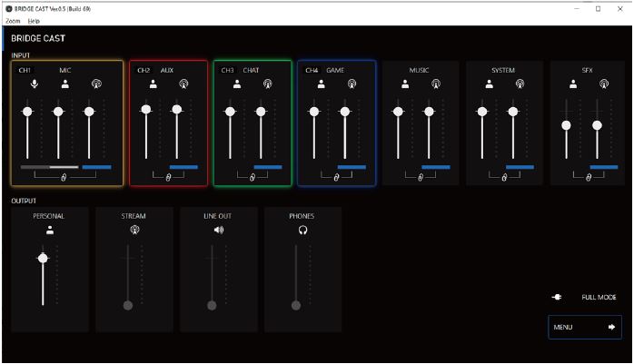Click the CH2 AUX stream broadcast icon
Screen dimensions: 634x364
click(183, 84)
